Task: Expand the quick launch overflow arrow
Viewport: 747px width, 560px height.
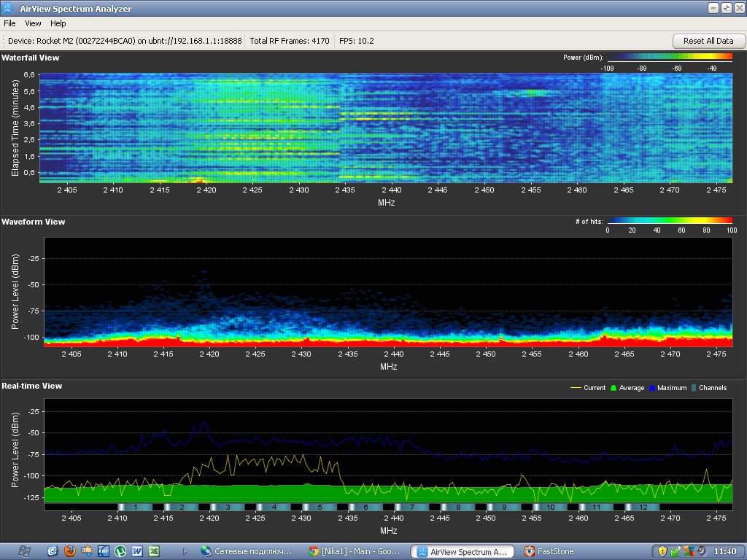Action: [185, 552]
